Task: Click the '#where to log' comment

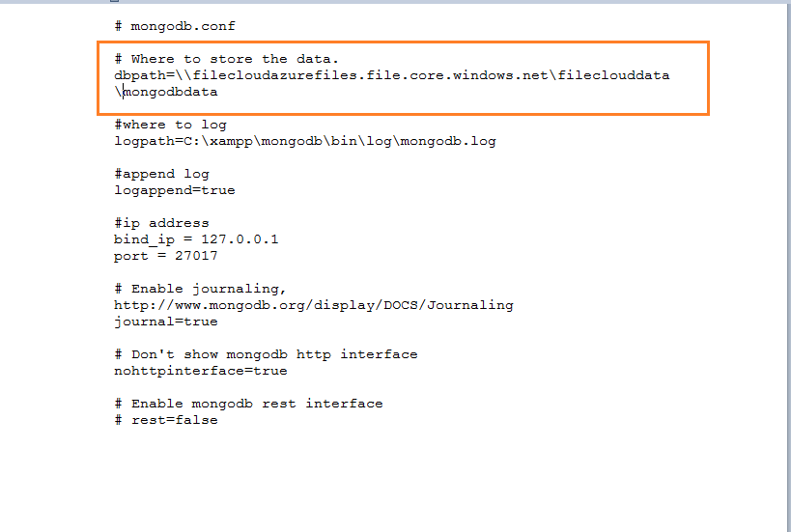Action: [x=171, y=125]
